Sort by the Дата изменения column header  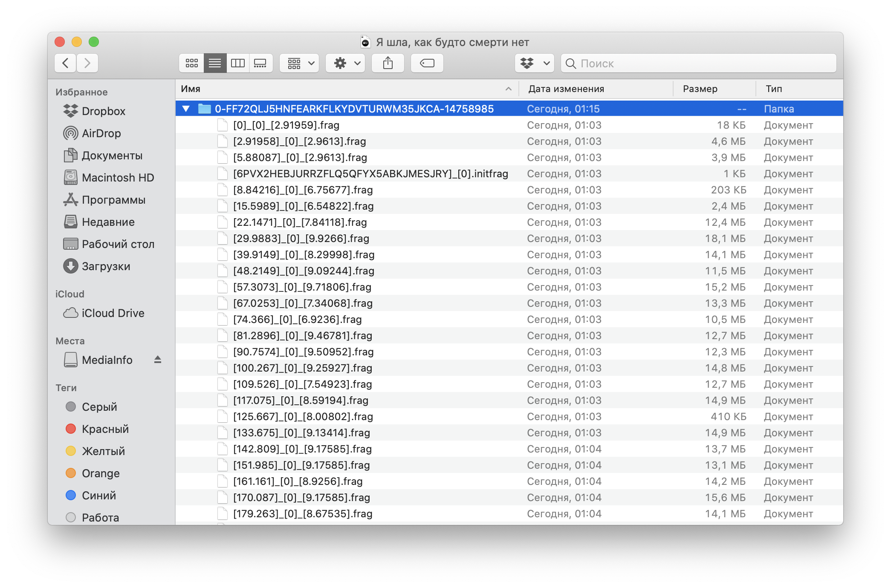pyautogui.click(x=566, y=89)
